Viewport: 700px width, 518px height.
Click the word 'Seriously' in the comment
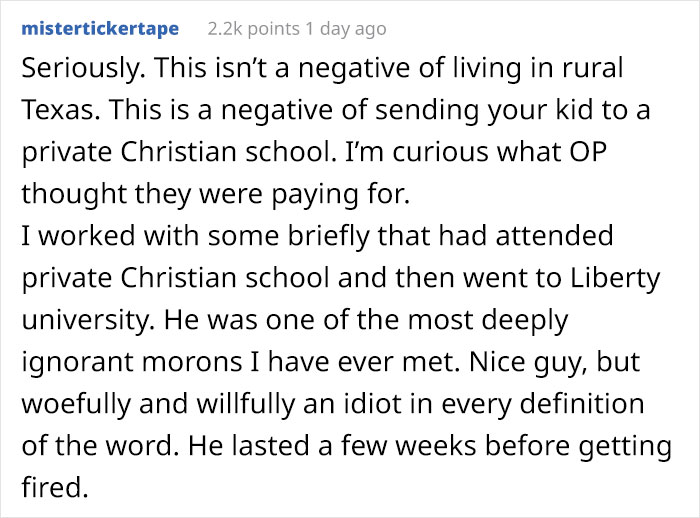[x=71, y=68]
